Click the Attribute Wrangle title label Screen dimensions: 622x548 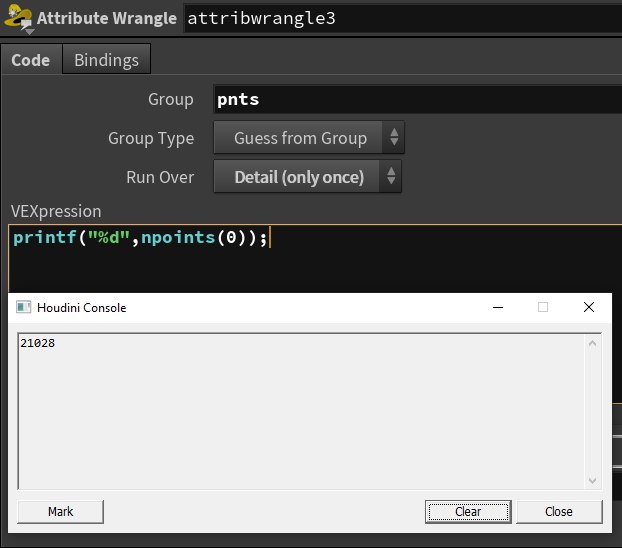(x=107, y=18)
